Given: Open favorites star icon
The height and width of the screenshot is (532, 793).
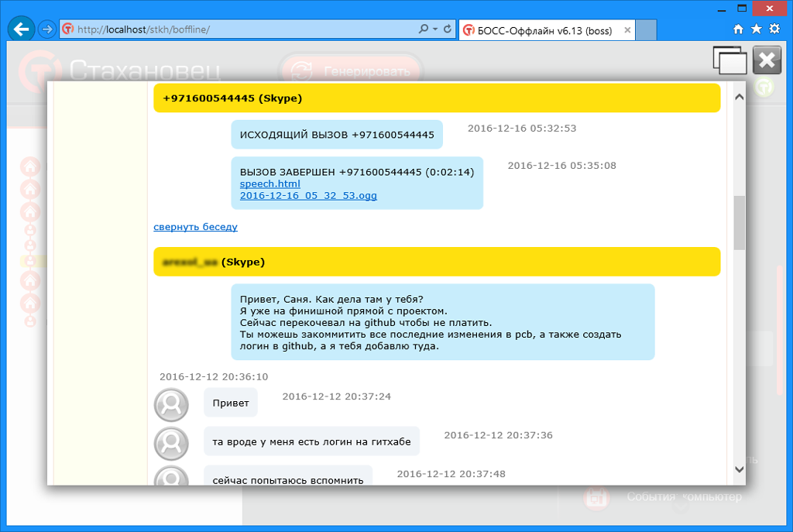Looking at the screenshot, I should click(756, 29).
